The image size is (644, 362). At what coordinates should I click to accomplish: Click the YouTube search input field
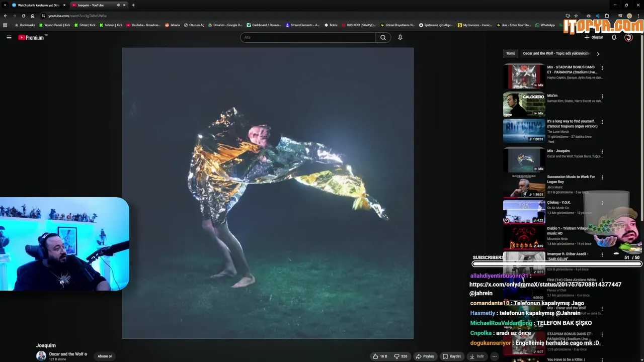click(307, 37)
